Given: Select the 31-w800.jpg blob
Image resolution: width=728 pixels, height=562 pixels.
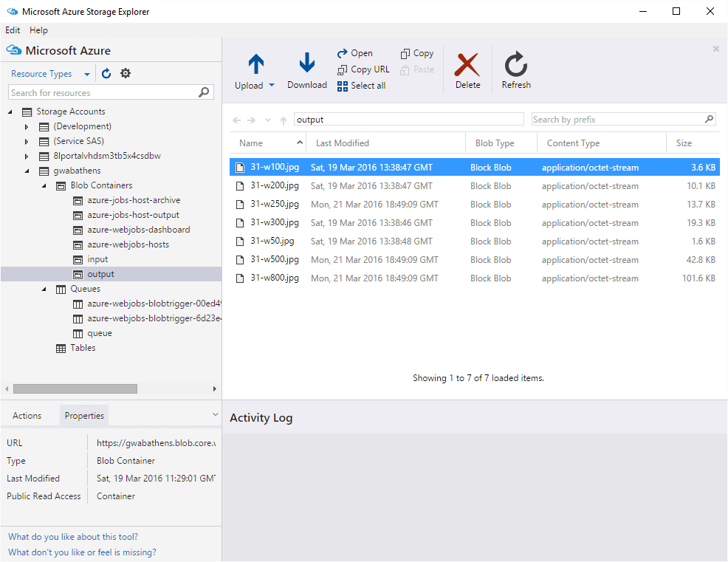Looking at the screenshot, I should pos(475,278).
